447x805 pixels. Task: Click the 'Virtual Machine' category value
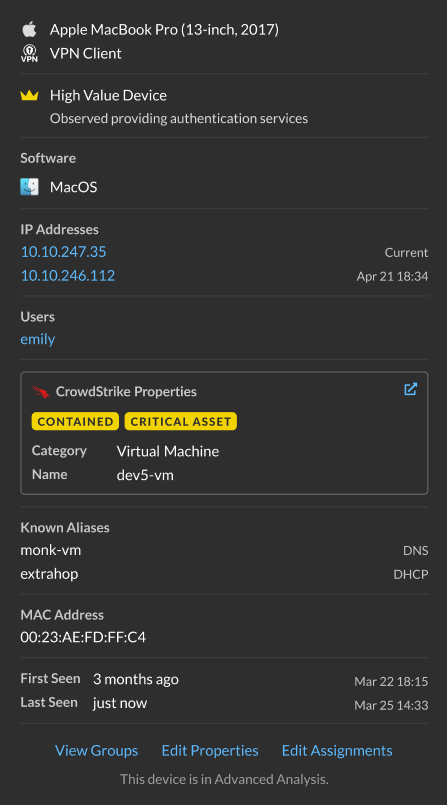pos(168,451)
